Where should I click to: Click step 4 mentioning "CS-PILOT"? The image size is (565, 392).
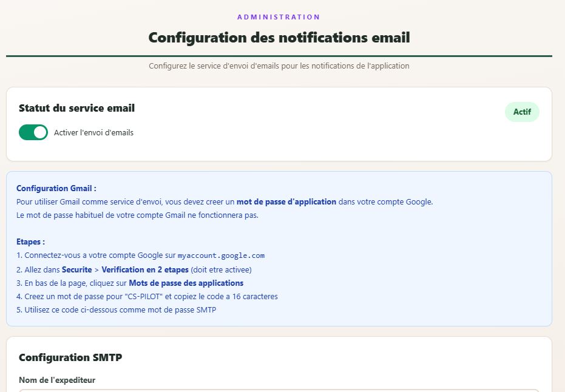click(x=147, y=296)
